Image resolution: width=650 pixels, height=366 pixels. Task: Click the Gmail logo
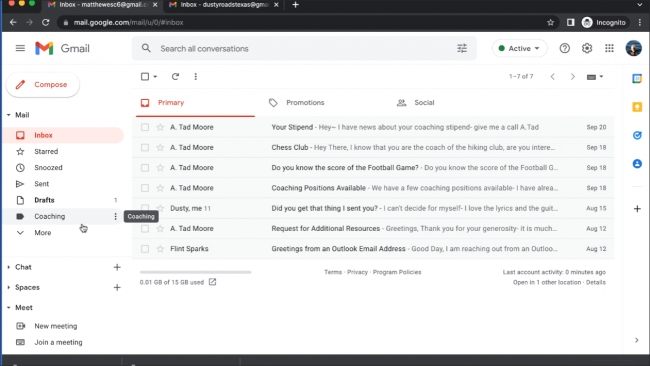(62, 48)
